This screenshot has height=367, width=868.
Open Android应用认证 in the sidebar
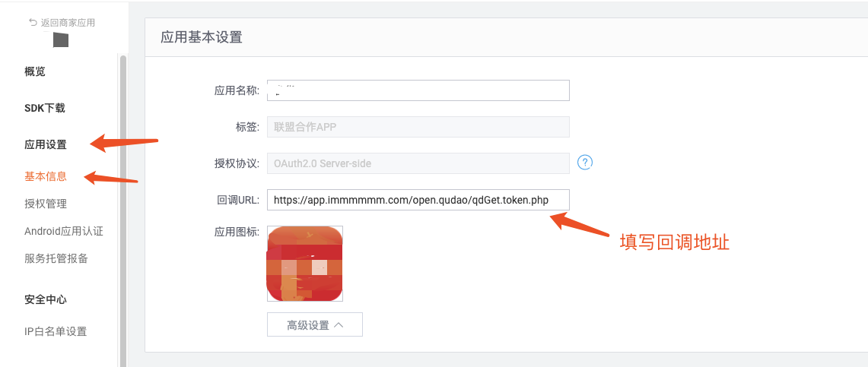click(64, 231)
